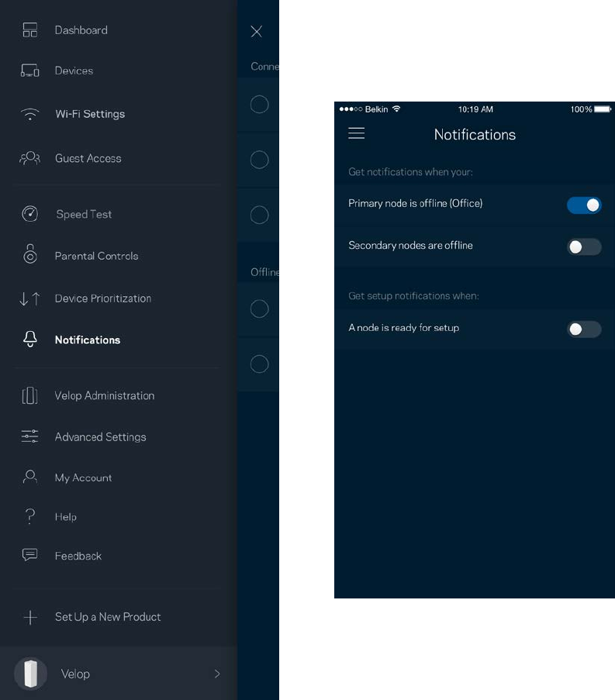Viewport: 615px width, 700px height.
Task: Click the 10:19 AM clock in status bar
Action: point(475,109)
